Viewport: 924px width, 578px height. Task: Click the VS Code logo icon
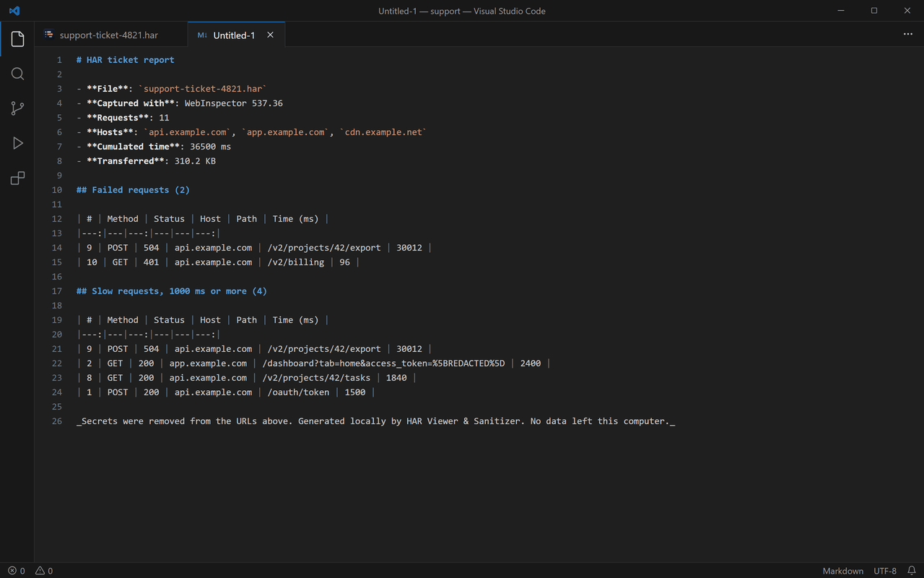pyautogui.click(x=14, y=11)
